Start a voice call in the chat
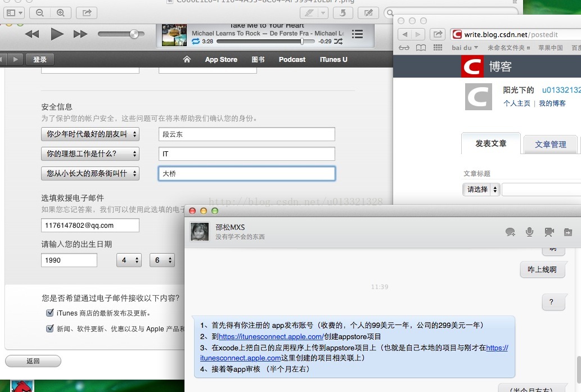The image size is (581, 392). click(x=529, y=232)
